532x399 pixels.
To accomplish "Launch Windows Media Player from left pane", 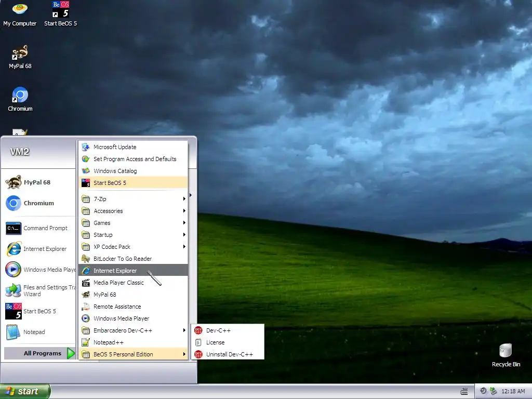I will pos(40,270).
